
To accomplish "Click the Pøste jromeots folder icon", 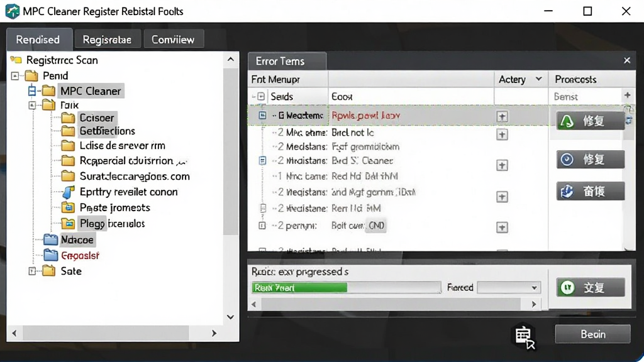I will pos(68,207).
